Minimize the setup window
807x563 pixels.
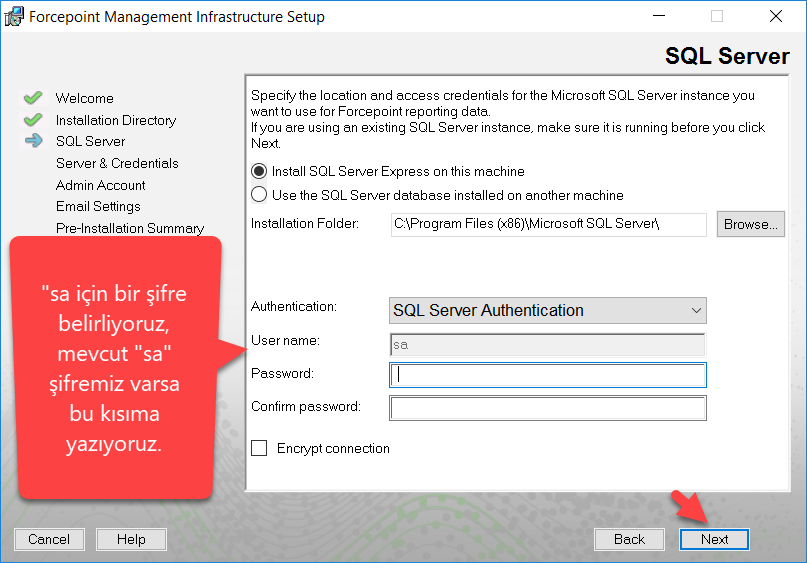[x=659, y=16]
